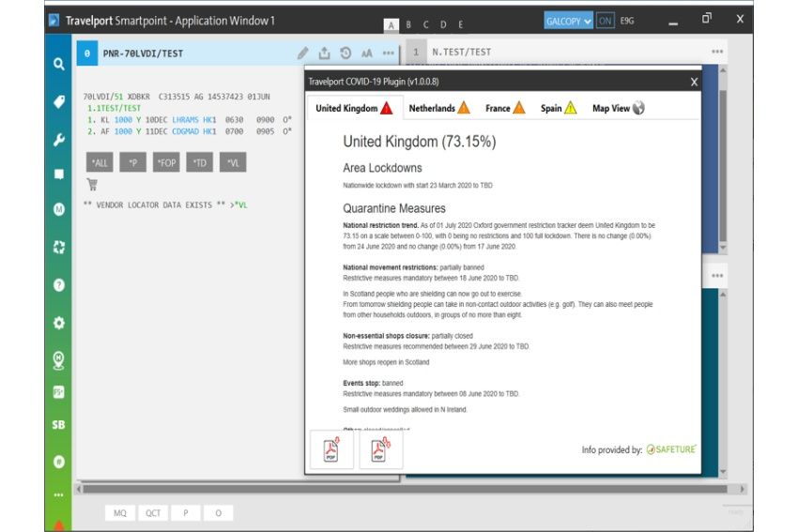Select the Spain tab
This screenshot has height=532, width=798.
(x=558, y=108)
